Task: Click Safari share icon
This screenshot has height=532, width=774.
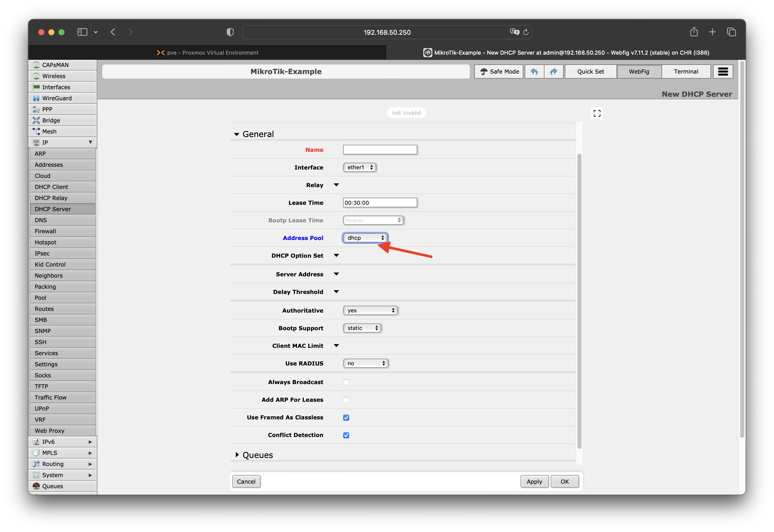Action: [694, 32]
